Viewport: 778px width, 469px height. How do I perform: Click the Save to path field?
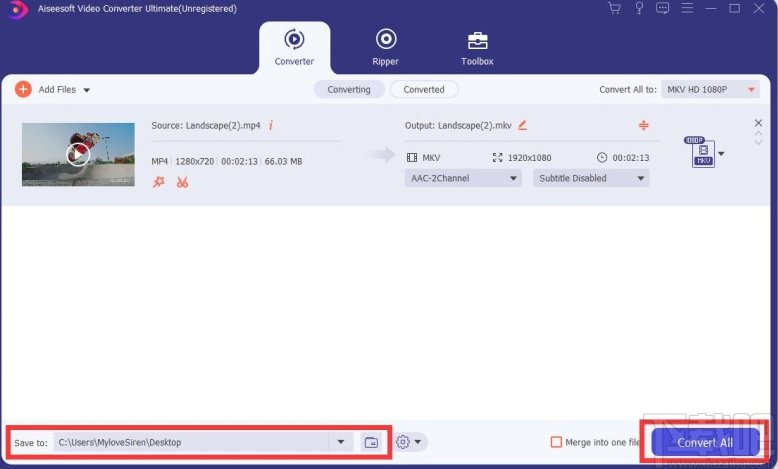[191, 442]
